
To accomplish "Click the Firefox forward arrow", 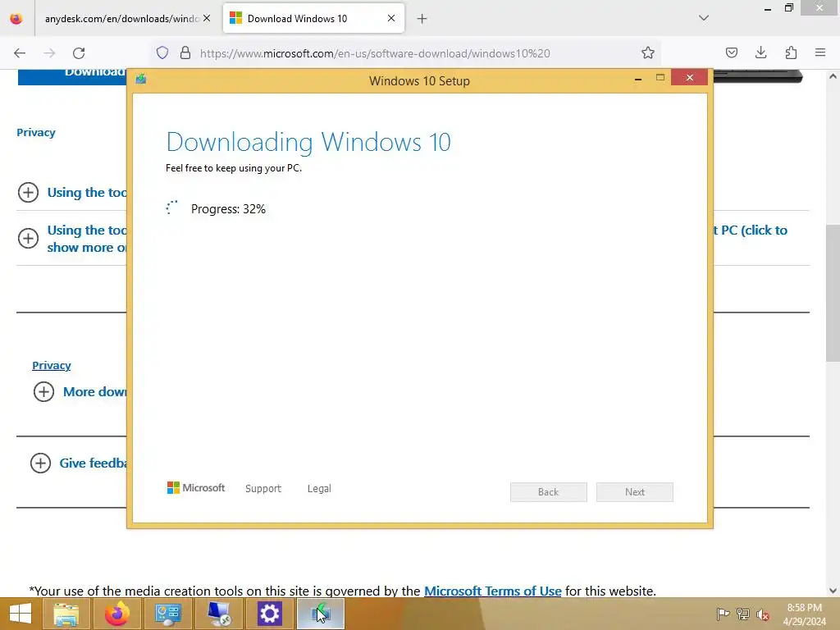I will point(49,53).
